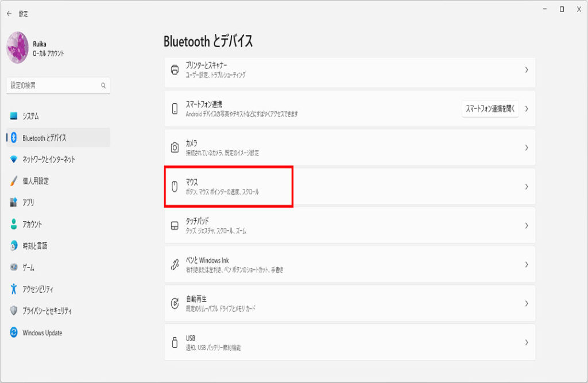
Task: Click the back arrow button
Action: click(x=9, y=13)
